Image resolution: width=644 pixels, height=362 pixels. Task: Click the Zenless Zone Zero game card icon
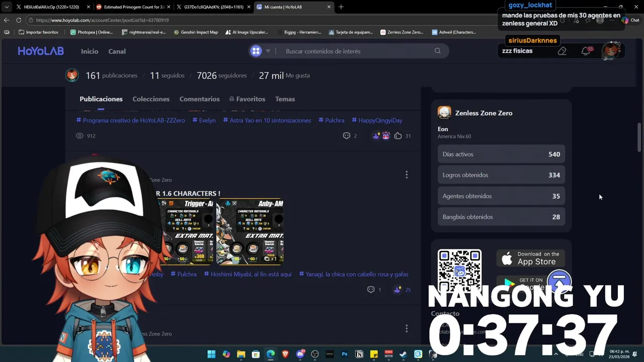tap(444, 113)
